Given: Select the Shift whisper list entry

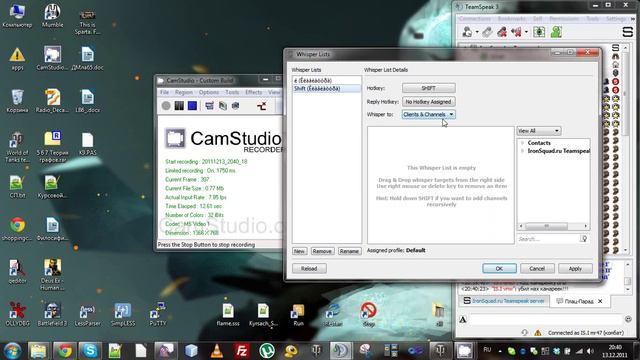Looking at the screenshot, I should coord(327,88).
